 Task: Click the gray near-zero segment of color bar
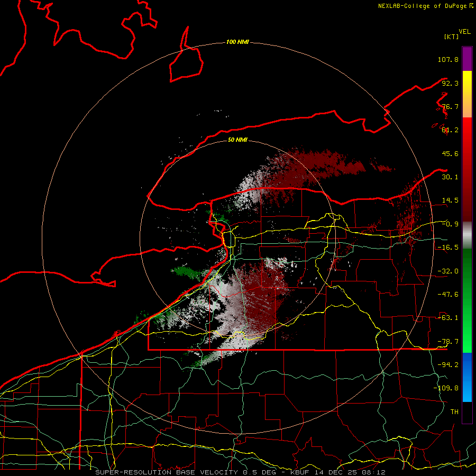click(x=467, y=235)
